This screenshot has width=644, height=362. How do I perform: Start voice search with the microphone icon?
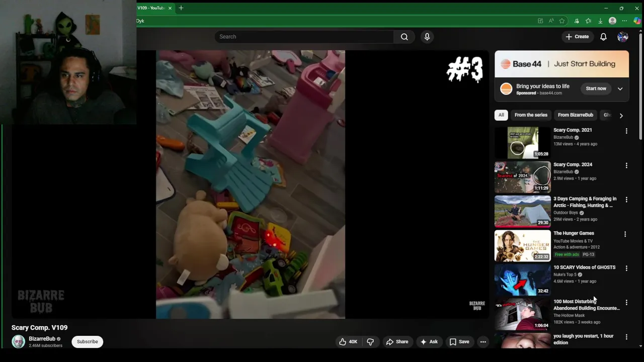(x=427, y=37)
